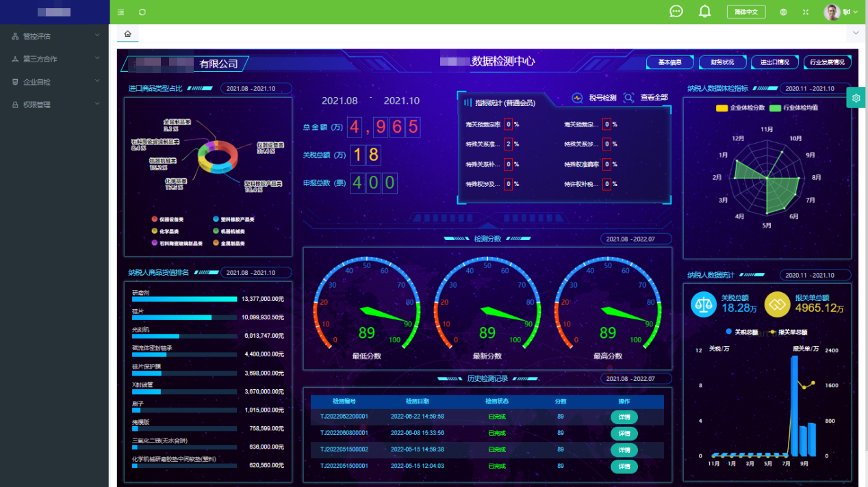The width and height of the screenshot is (868, 487).
Task: Toggle the 关税总额 bar chart legend
Action: (x=741, y=332)
